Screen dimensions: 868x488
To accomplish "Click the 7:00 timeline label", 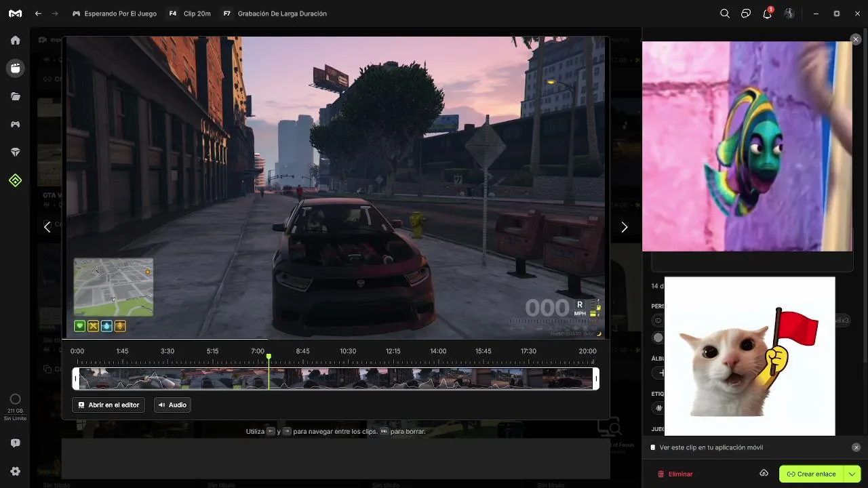I will pyautogui.click(x=258, y=351).
